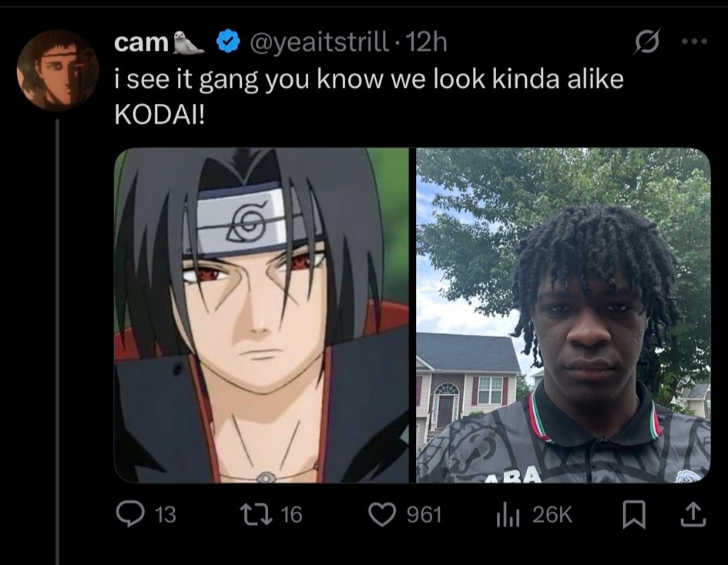728x565 pixels.
Task: Like the tweet with heart icon
Action: click(381, 515)
